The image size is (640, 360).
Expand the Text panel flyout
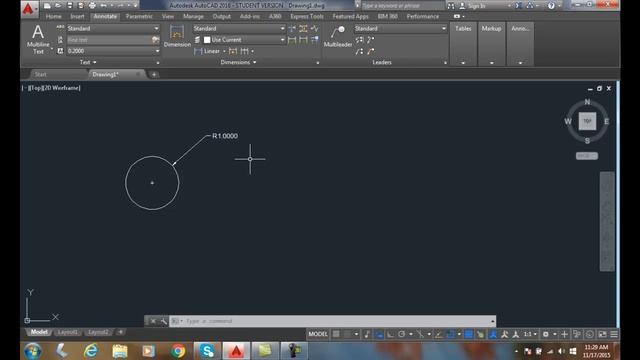point(88,62)
